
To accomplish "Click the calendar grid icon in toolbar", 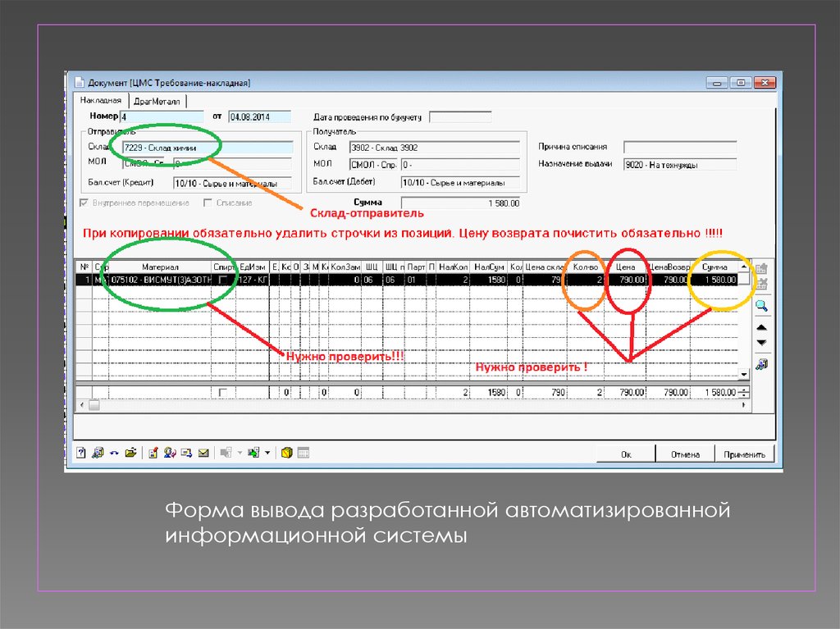I will (x=303, y=453).
